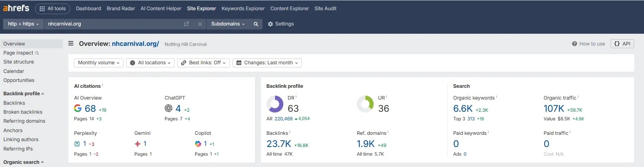Click the DR info icon
This screenshot has width=644, height=167.
pyautogui.click(x=296, y=96)
